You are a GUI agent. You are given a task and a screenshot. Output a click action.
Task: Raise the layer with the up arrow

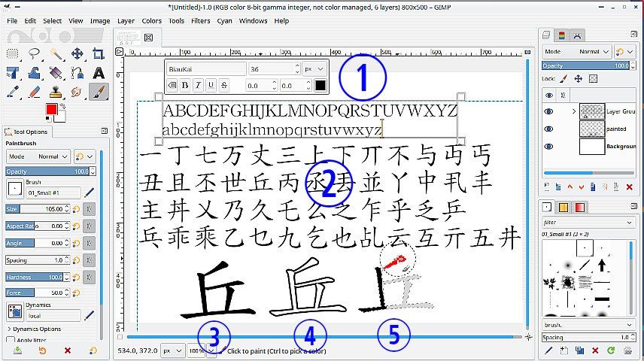(570, 187)
